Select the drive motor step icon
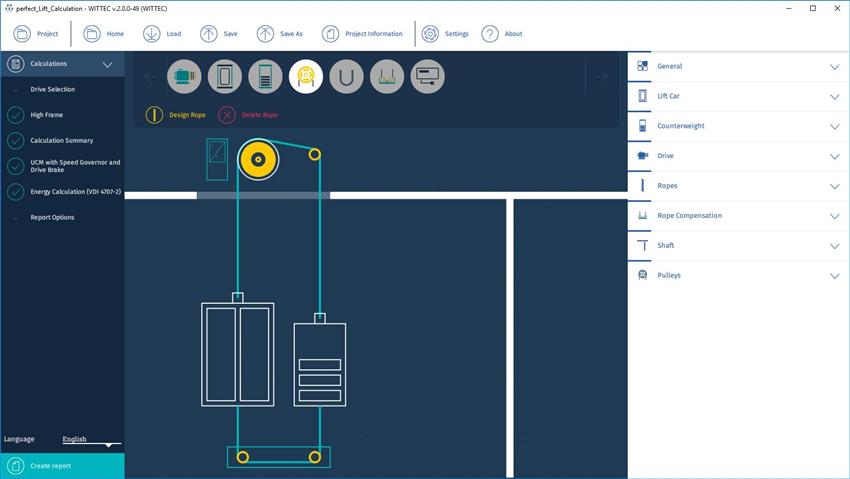850x479 pixels. 184,76
